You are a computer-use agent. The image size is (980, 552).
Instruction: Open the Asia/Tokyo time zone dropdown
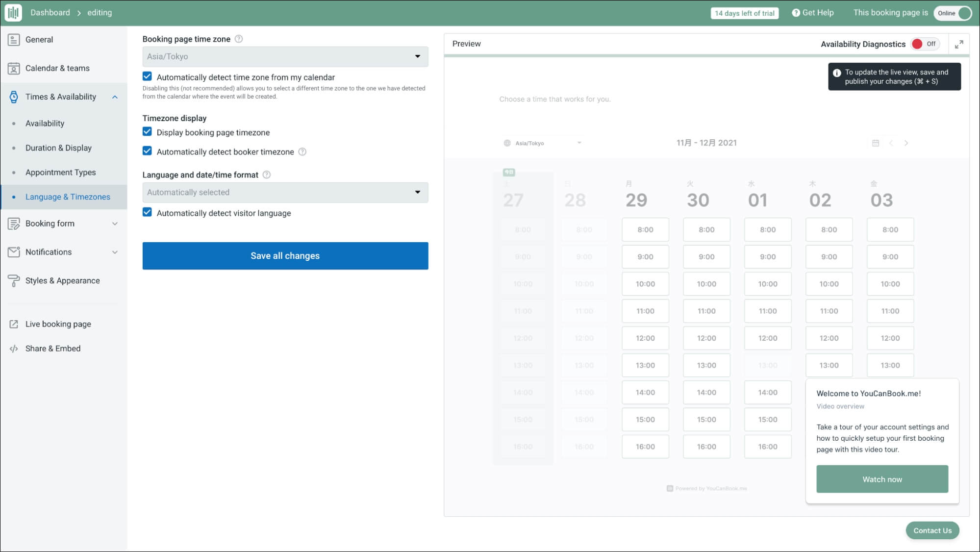tap(285, 56)
